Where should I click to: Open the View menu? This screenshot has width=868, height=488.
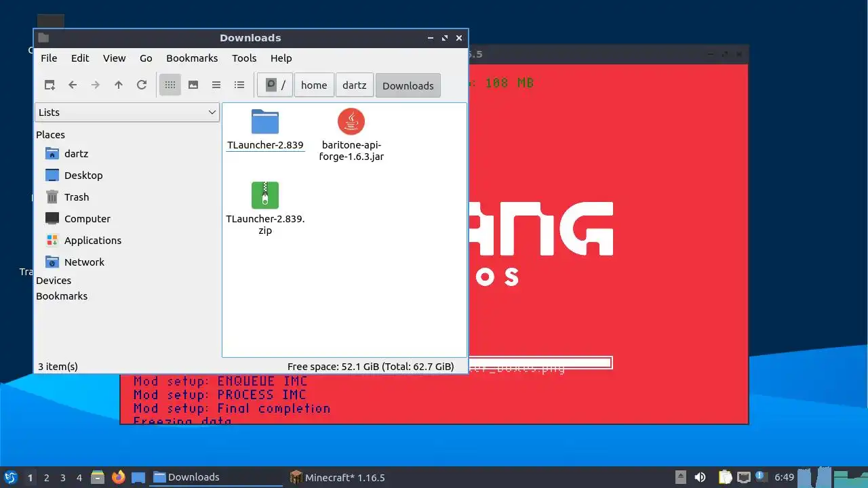click(114, 58)
